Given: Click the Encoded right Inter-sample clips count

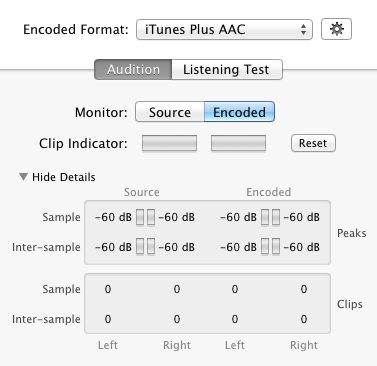Looking at the screenshot, I should (304, 319).
